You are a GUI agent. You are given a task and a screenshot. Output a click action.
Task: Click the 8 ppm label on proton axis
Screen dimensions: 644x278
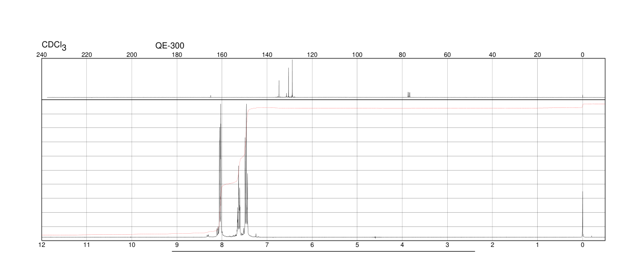(x=222, y=245)
